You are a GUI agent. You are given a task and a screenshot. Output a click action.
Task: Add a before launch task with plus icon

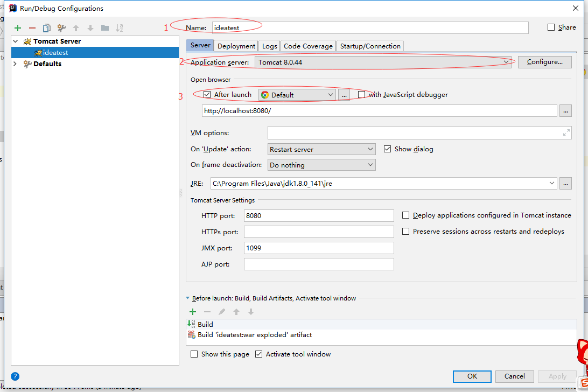point(193,312)
